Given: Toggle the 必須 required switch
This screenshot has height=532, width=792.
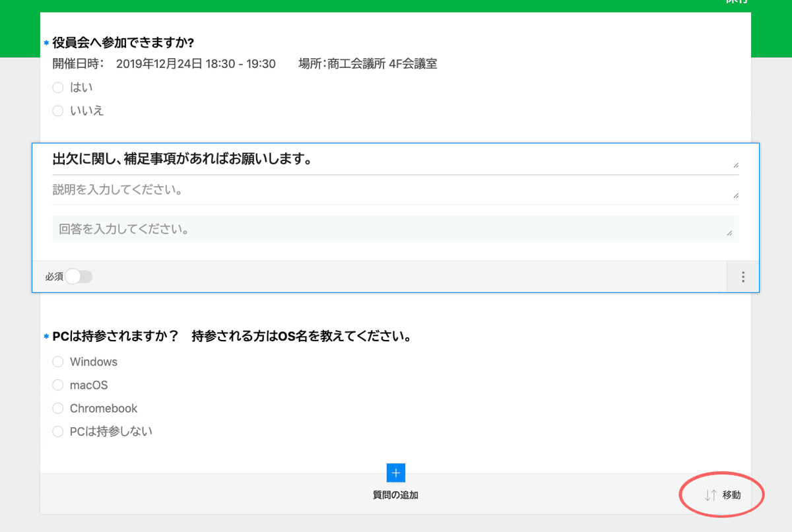Looking at the screenshot, I should pyautogui.click(x=79, y=277).
